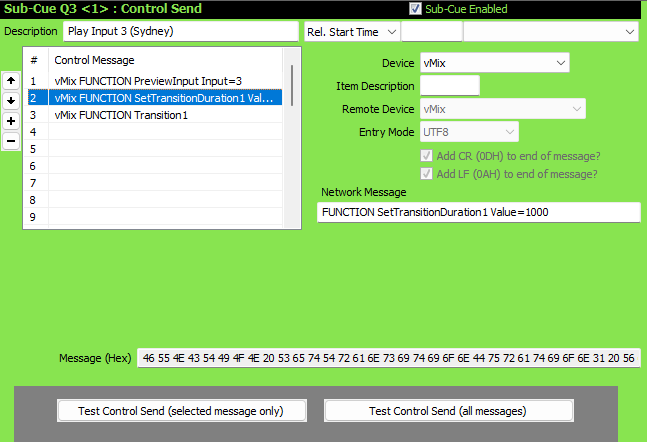The height and width of the screenshot is (442, 647).
Task: Select row 3 vMix FUNCTION Transition1
Action: [x=155, y=115]
